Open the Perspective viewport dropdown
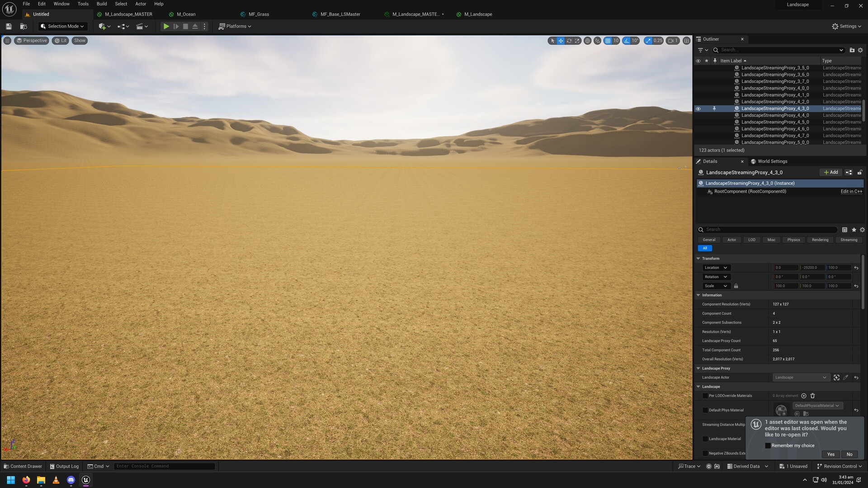Viewport: 868px width, 488px height. (31, 41)
